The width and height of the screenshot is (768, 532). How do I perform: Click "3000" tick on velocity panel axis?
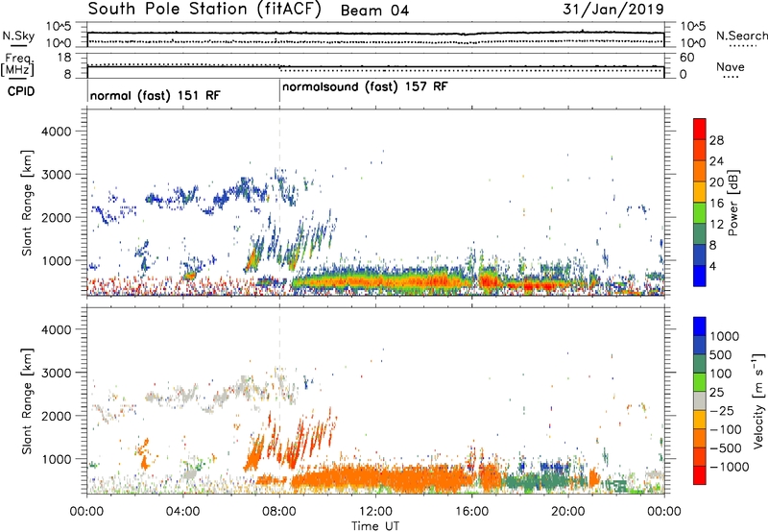tap(56, 373)
